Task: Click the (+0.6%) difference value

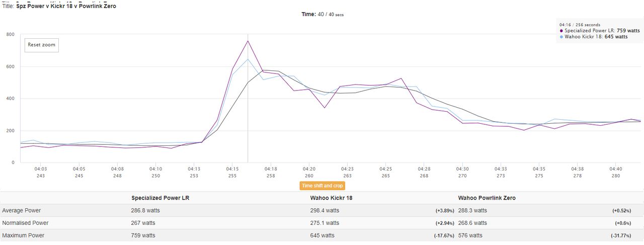Action: tap(623, 223)
